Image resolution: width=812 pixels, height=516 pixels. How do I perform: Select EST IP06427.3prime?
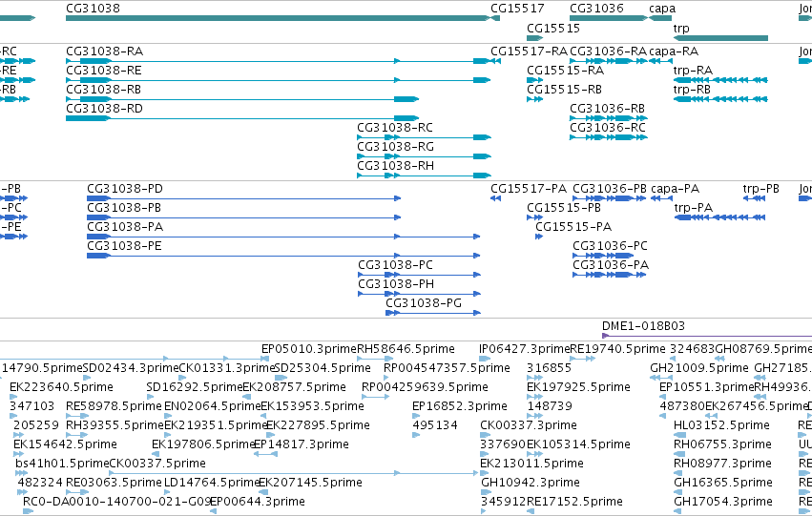(485, 359)
